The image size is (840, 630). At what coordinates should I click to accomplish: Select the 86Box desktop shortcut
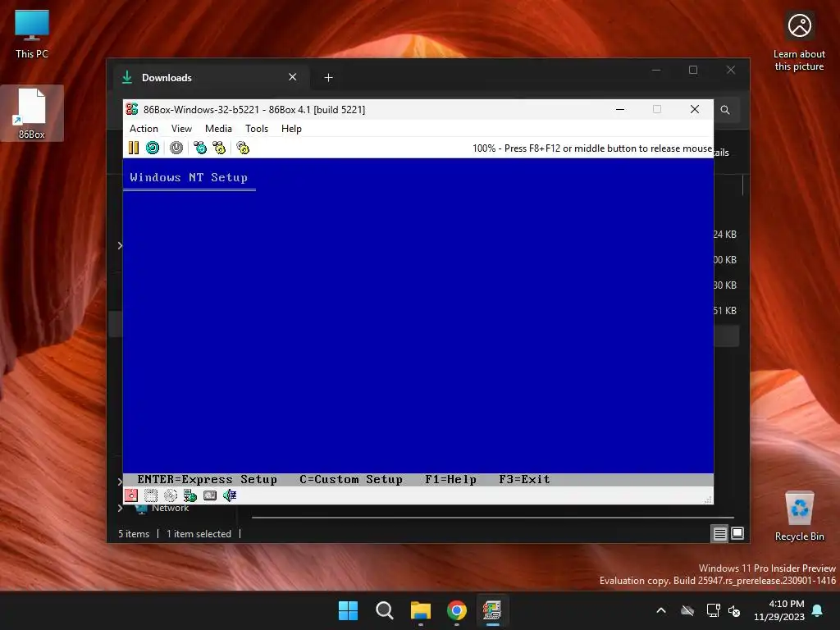(32, 113)
